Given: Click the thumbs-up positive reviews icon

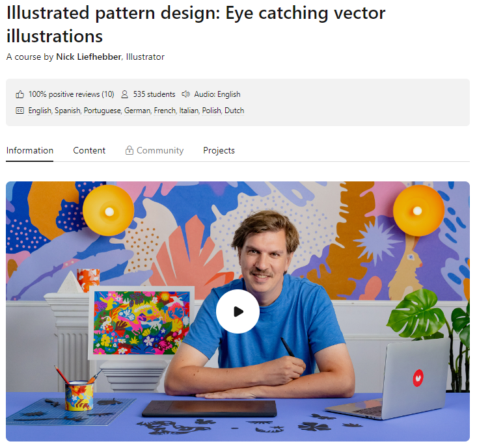Looking at the screenshot, I should pos(20,94).
